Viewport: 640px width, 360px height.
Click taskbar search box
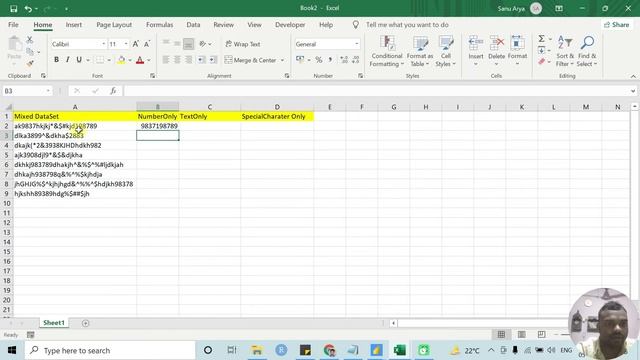[110, 350]
